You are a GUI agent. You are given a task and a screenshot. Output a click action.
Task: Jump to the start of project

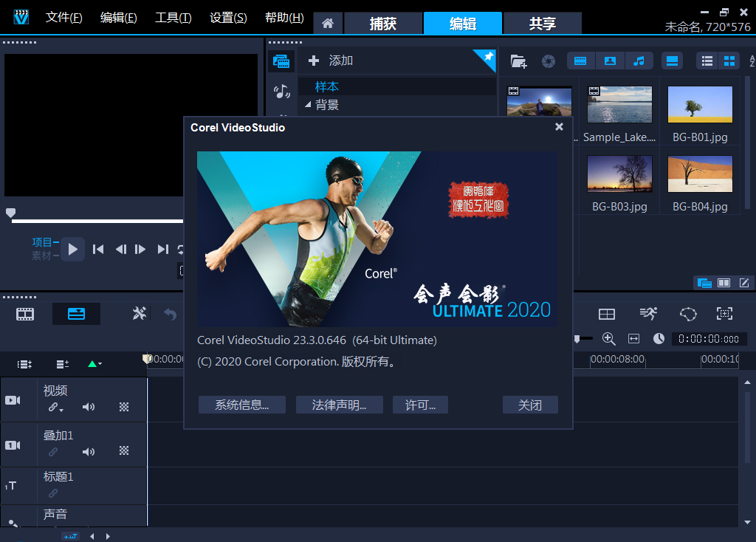pyautogui.click(x=98, y=250)
